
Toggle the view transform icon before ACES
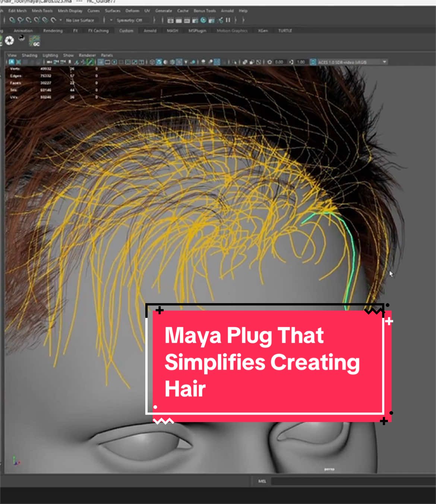[313, 62]
